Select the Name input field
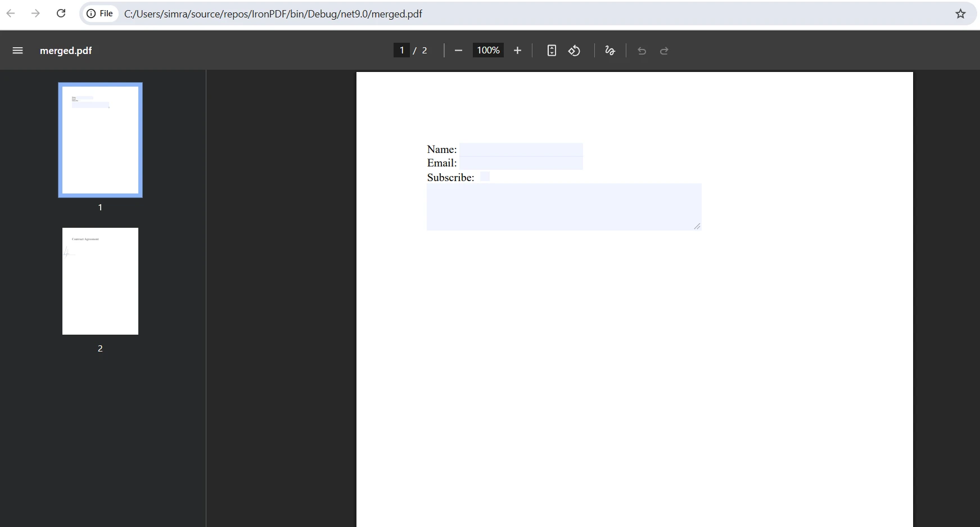 click(x=521, y=150)
